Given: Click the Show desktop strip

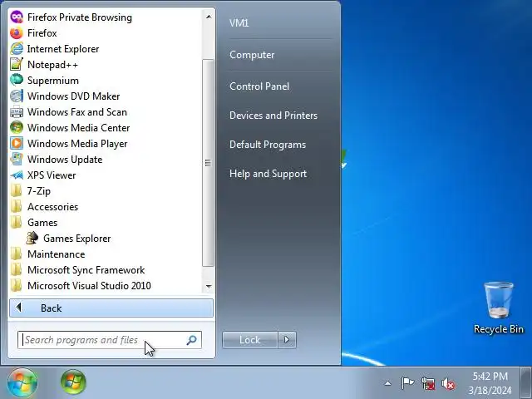Looking at the screenshot, I should point(526,382).
